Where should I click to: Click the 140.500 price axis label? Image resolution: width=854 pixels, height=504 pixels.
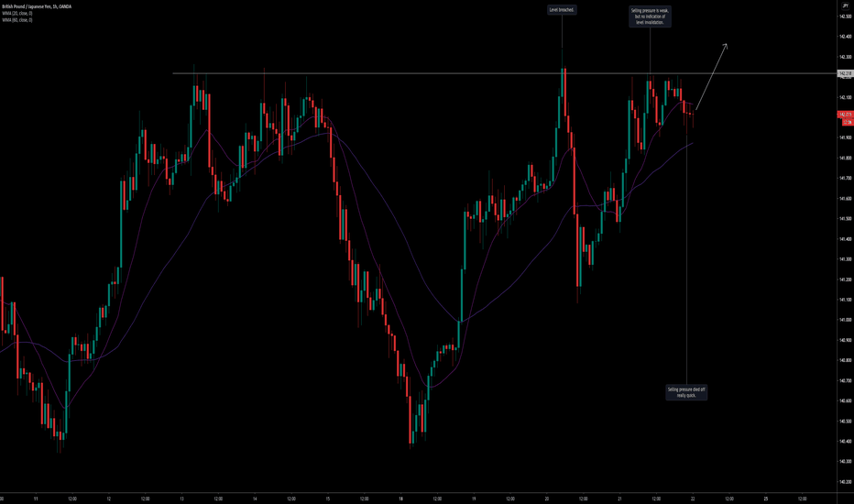point(845,422)
